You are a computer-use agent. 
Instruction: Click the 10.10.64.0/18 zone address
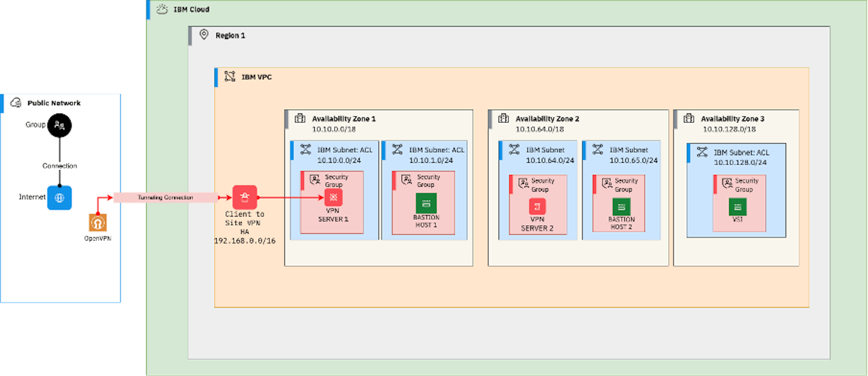click(540, 129)
